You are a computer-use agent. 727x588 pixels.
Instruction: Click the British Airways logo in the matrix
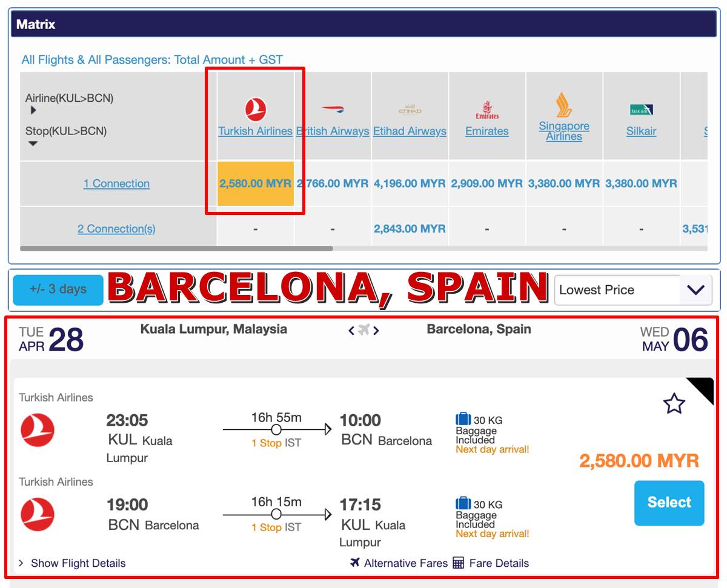pos(333,110)
